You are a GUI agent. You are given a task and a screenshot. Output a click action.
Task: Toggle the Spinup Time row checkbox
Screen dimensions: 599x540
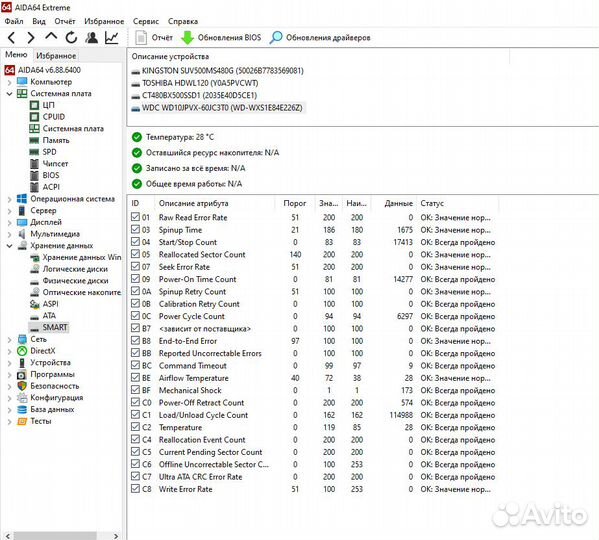point(135,229)
